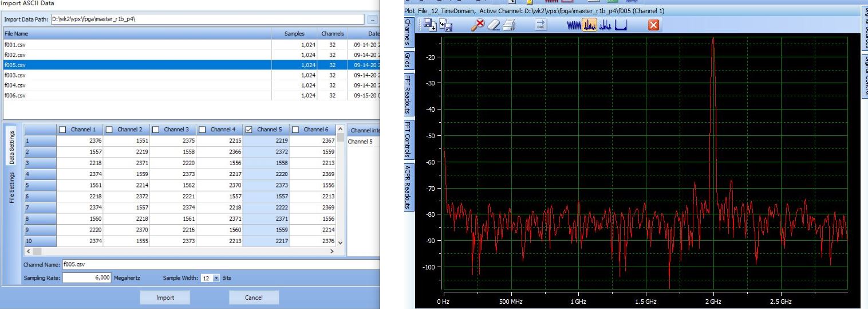
Task: Click the Cancel button
Action: coord(254,298)
